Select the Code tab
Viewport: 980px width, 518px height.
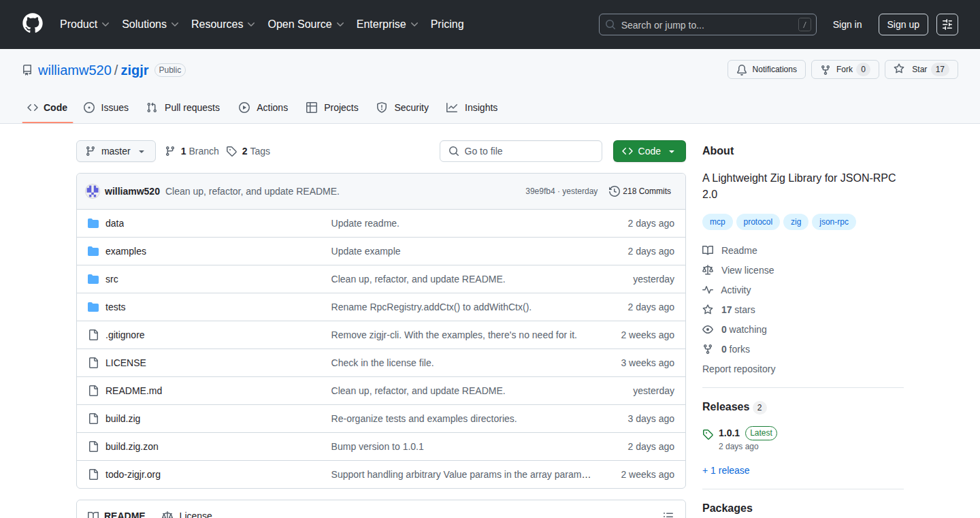click(x=48, y=108)
